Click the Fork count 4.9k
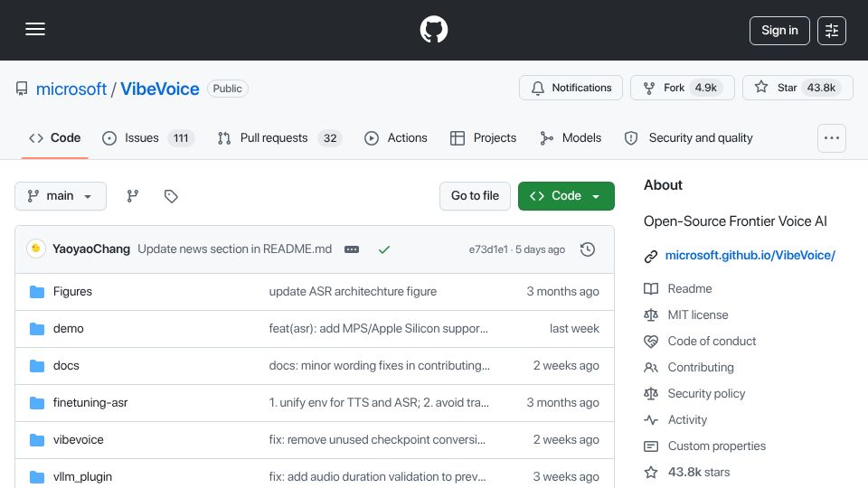868x488 pixels. click(x=706, y=88)
